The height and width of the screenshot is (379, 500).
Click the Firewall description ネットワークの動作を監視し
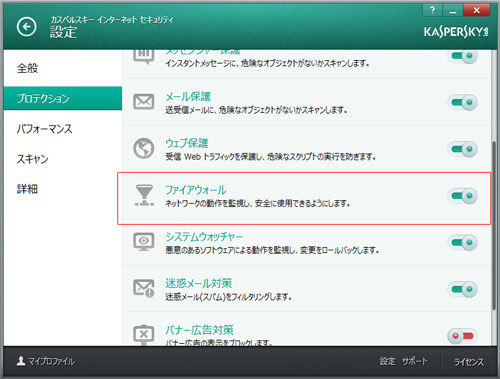coord(258,203)
